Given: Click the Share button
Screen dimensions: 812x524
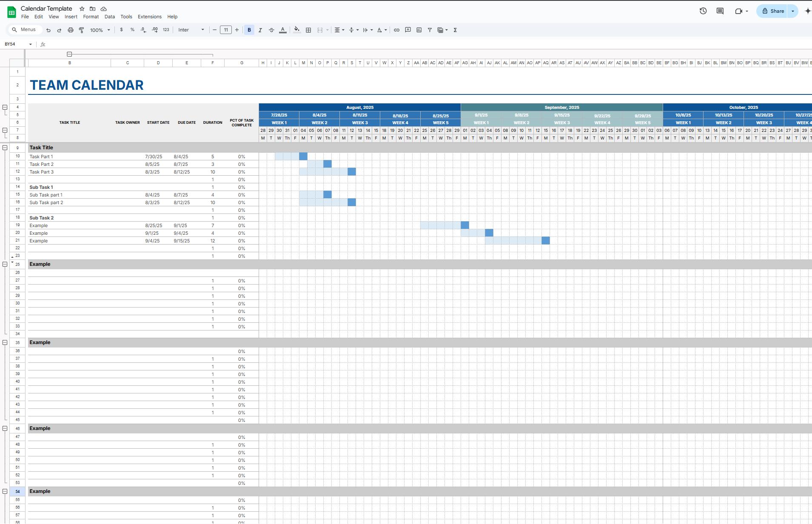Looking at the screenshot, I should coord(772,11).
